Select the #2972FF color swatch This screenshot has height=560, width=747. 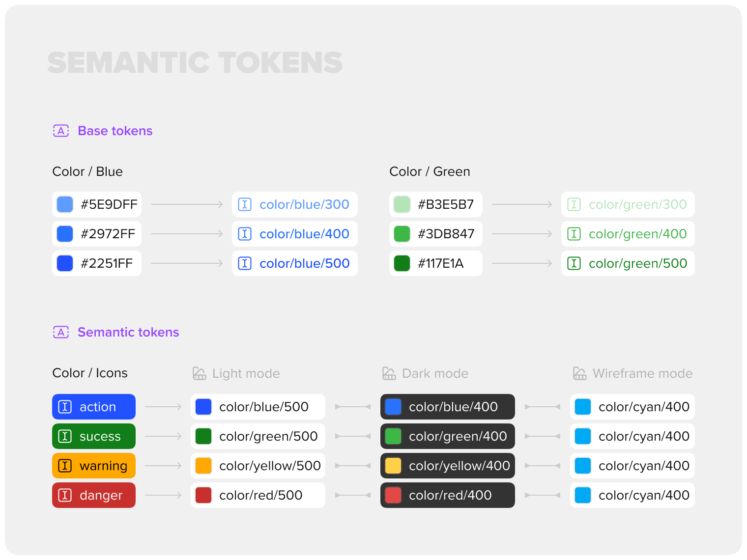[65, 234]
